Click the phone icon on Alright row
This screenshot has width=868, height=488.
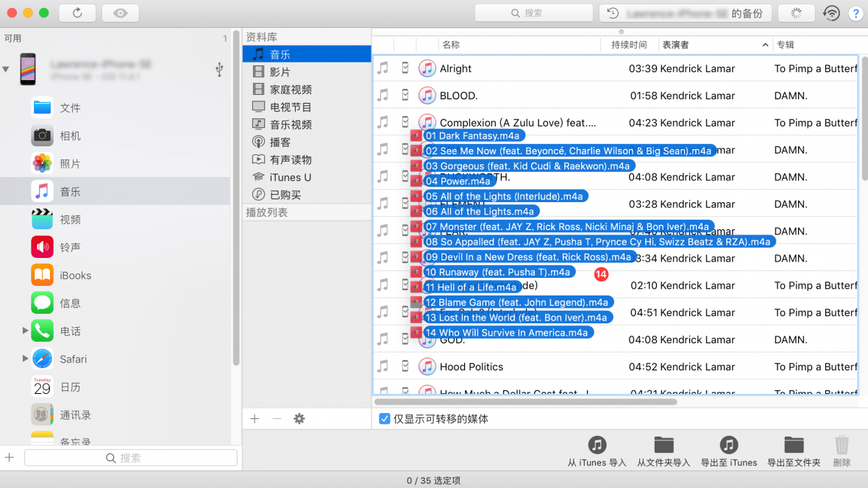(405, 68)
